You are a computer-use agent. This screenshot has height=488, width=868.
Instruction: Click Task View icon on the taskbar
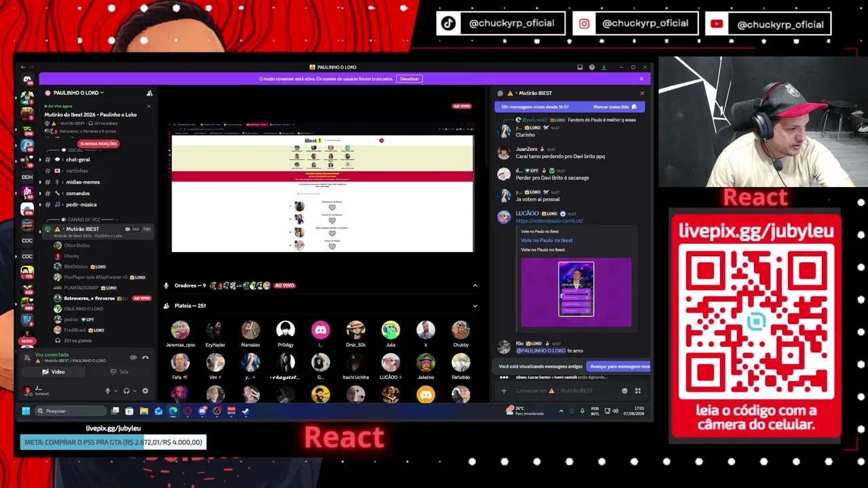115,411
